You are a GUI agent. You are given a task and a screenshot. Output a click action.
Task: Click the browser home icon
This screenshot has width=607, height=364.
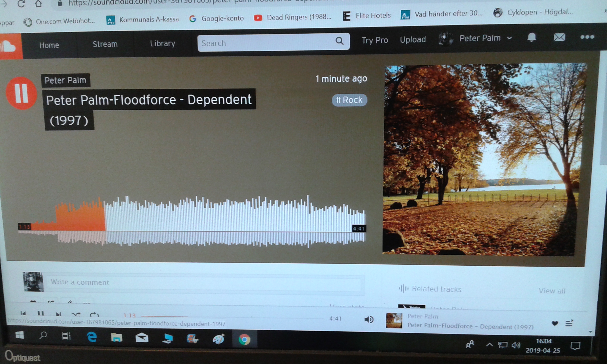point(38,4)
